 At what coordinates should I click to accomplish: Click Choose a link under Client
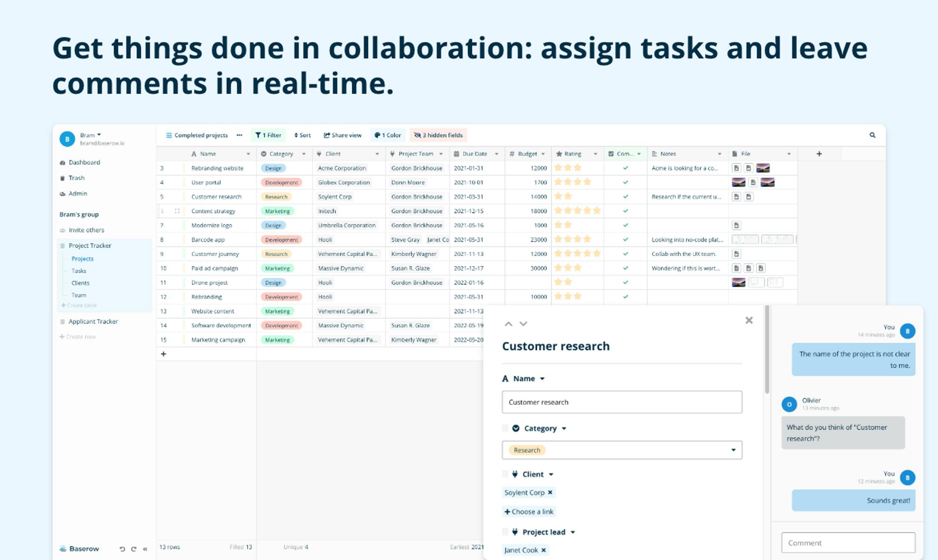[529, 512]
